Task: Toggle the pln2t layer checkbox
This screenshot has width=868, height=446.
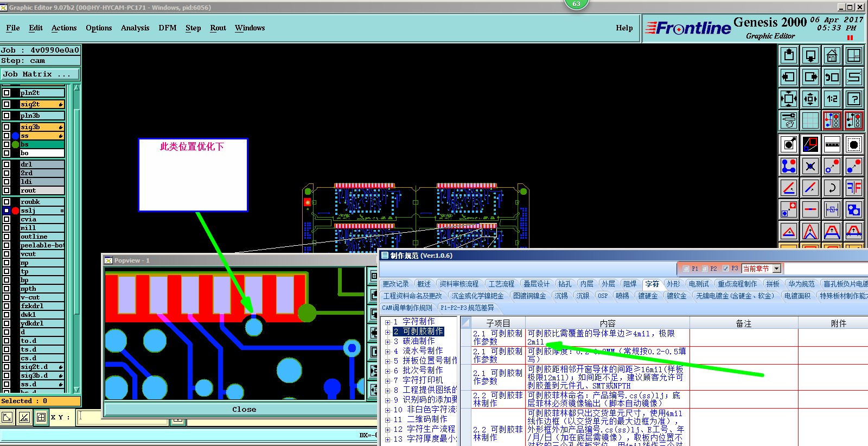Action: (7, 93)
